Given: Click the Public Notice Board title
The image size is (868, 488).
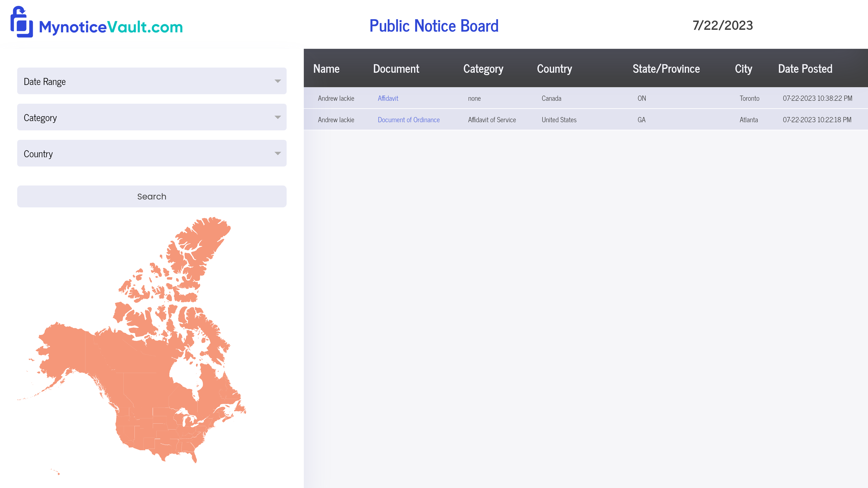Looking at the screenshot, I should (x=434, y=26).
